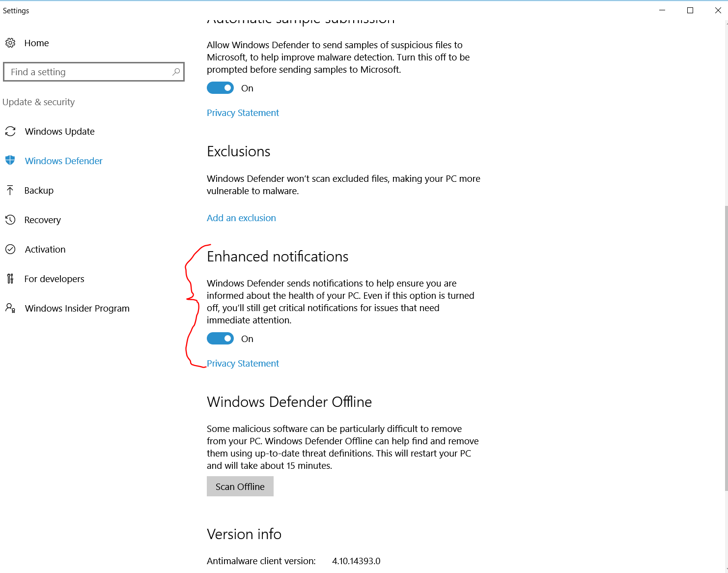Click the Home gear icon

click(10, 43)
